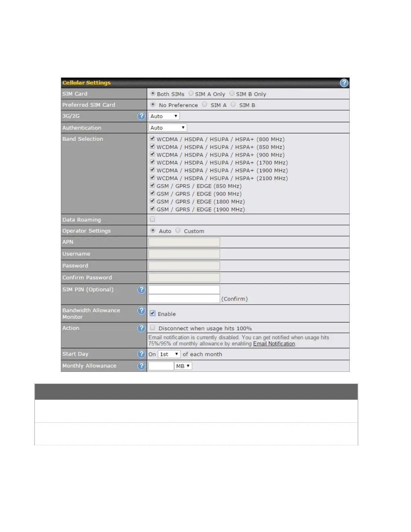
Task: Open help icon in Cellular Settings header
Action: click(344, 83)
